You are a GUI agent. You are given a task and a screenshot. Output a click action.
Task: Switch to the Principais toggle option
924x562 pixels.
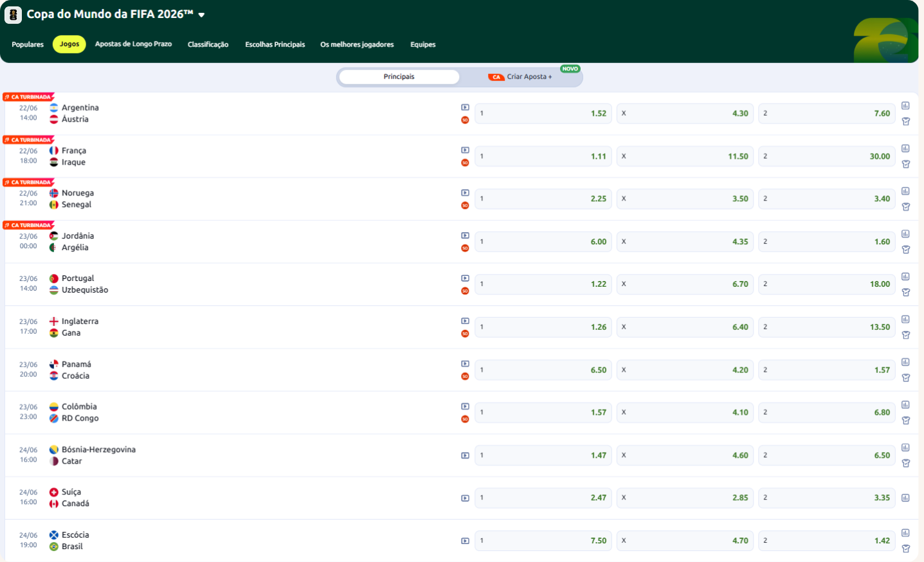399,77
